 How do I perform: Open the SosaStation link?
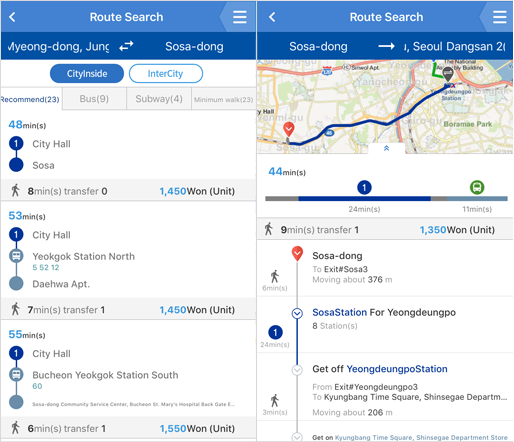point(339,312)
